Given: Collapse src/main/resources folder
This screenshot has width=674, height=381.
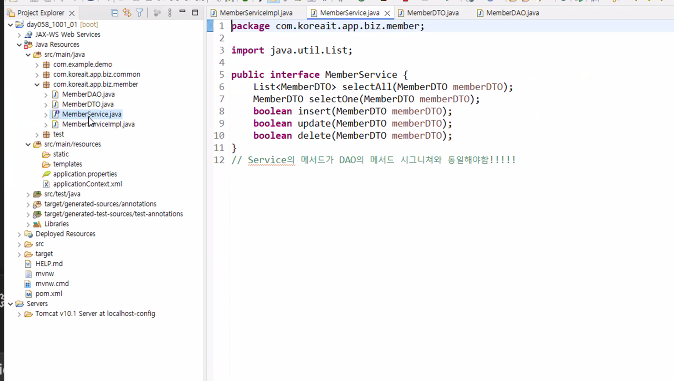Looking at the screenshot, I should point(28,144).
